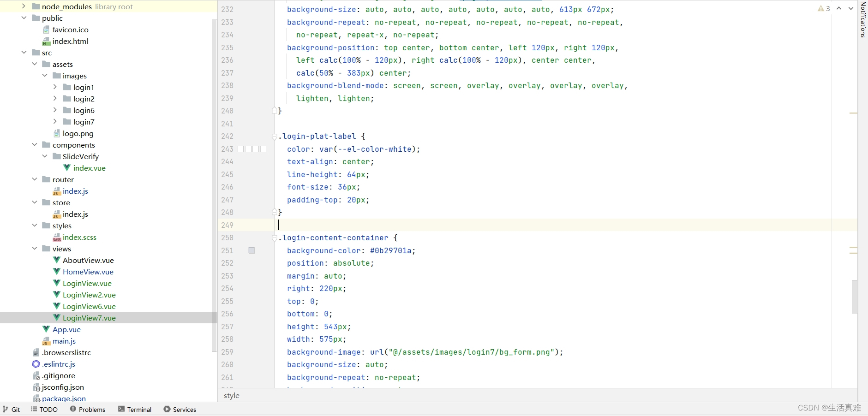Image resolution: width=868 pixels, height=416 pixels.
Task: Expand the login6 folder
Action: coord(55,110)
